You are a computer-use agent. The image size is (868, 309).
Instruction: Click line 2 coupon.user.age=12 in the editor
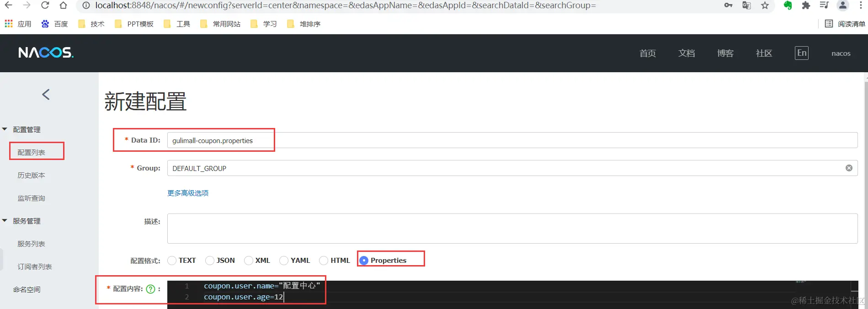244,297
